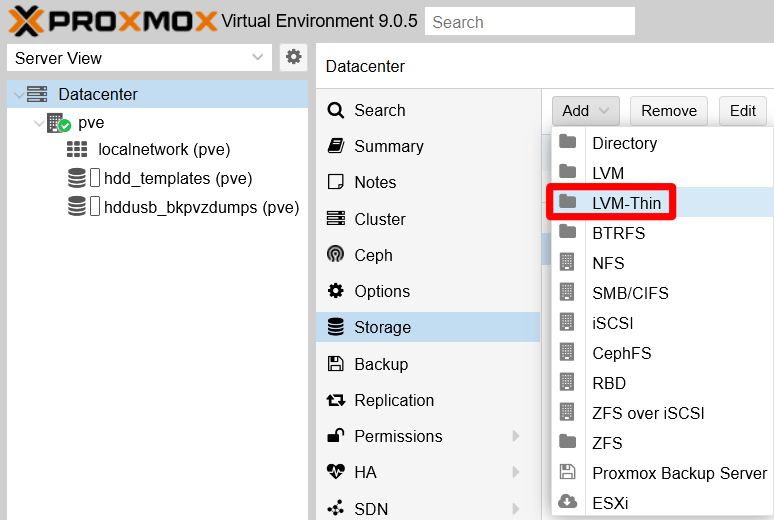
Task: Open the Notes section
Action: tap(428, 182)
